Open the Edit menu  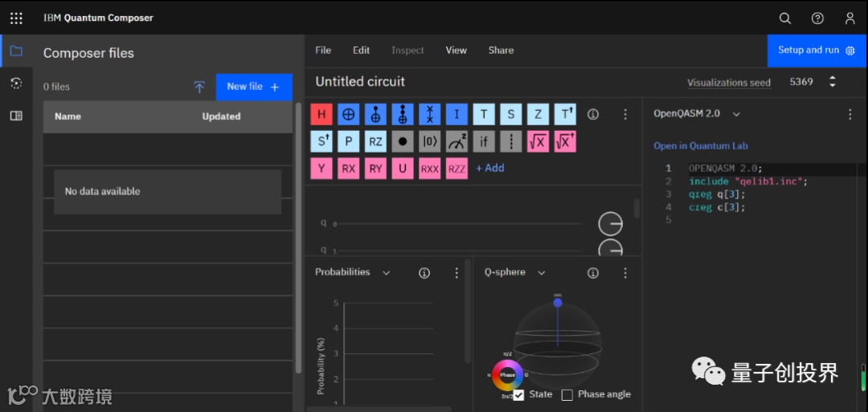click(x=361, y=51)
